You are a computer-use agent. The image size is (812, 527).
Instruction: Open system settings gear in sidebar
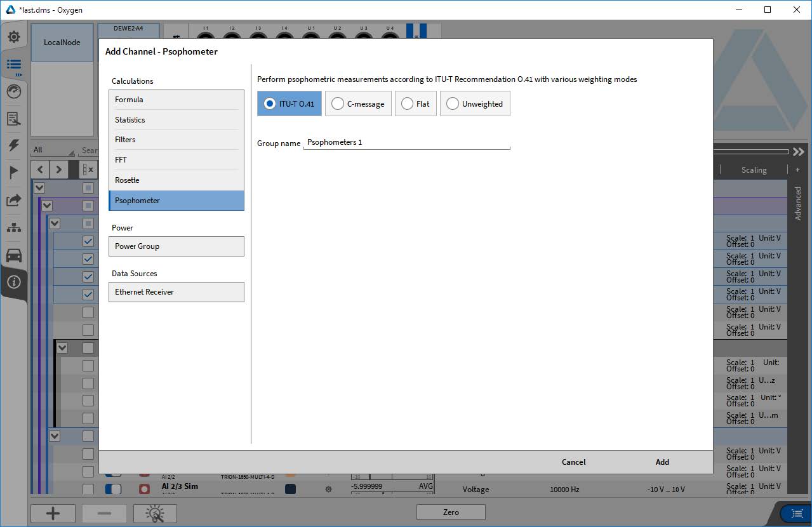[14, 37]
